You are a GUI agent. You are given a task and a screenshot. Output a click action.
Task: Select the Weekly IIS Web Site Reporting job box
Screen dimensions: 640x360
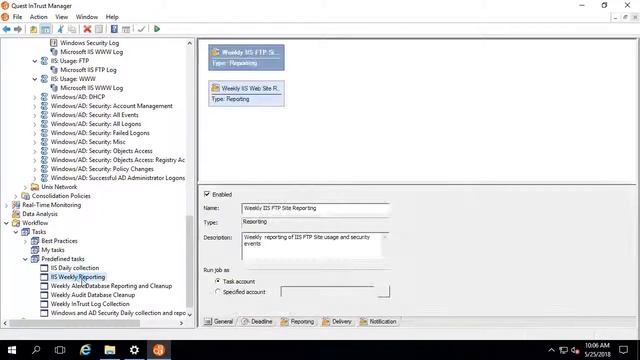coord(246,93)
